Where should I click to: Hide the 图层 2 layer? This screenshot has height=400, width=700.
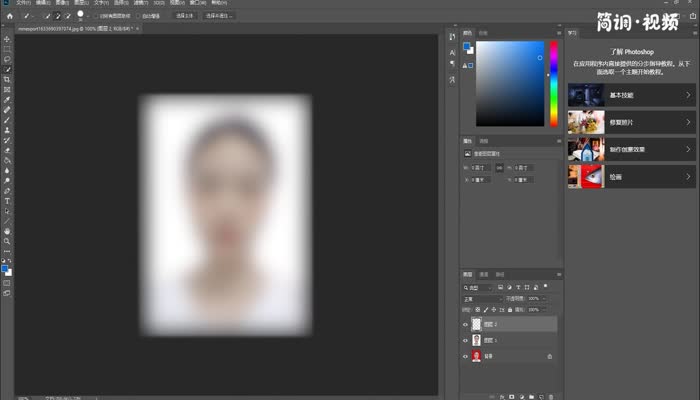coord(465,324)
